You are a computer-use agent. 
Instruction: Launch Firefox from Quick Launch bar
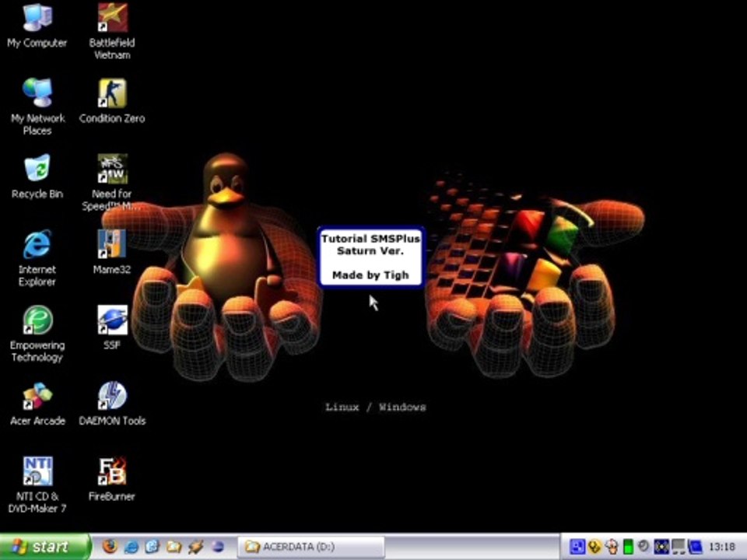(x=110, y=547)
